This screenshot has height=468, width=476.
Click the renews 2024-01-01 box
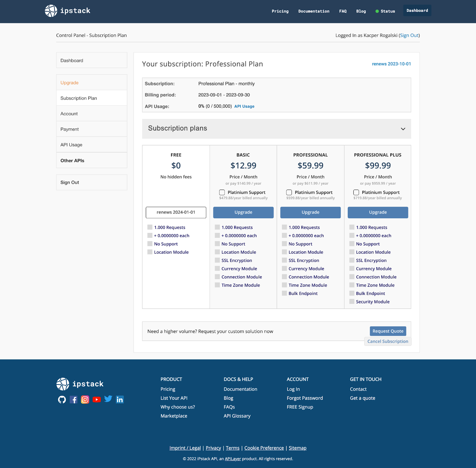(176, 212)
